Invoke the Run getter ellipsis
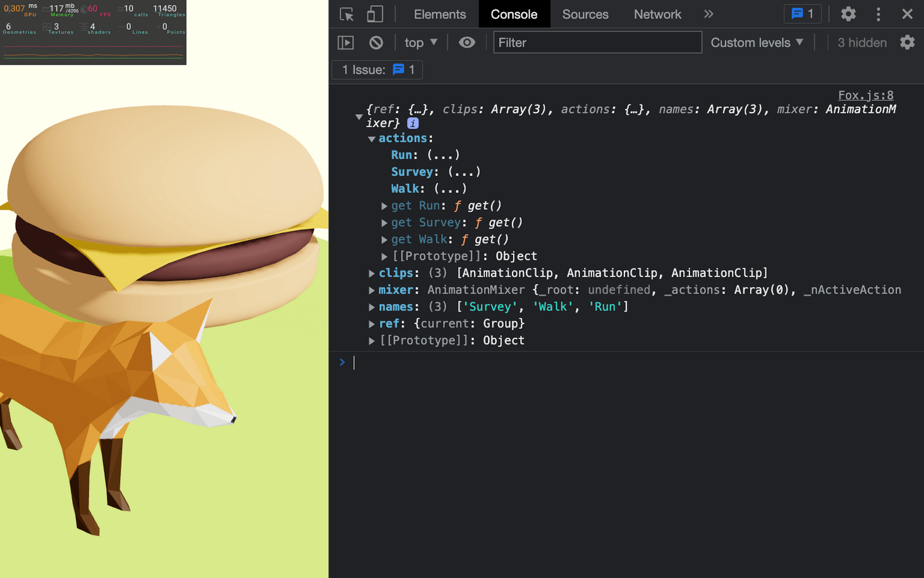The height and width of the screenshot is (578, 924). pyautogui.click(x=443, y=155)
